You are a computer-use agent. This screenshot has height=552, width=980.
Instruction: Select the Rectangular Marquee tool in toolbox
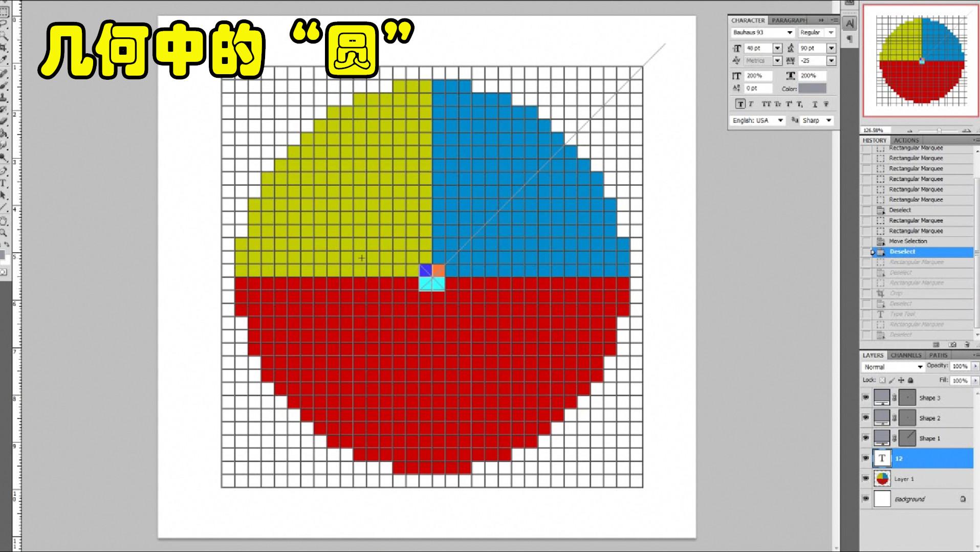tap(4, 12)
